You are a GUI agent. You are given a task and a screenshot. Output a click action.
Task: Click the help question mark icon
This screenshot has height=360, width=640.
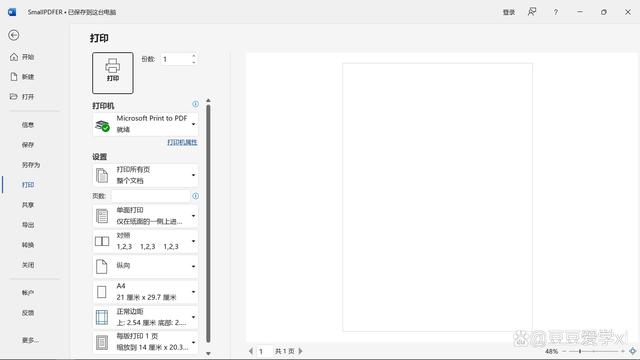click(x=556, y=12)
